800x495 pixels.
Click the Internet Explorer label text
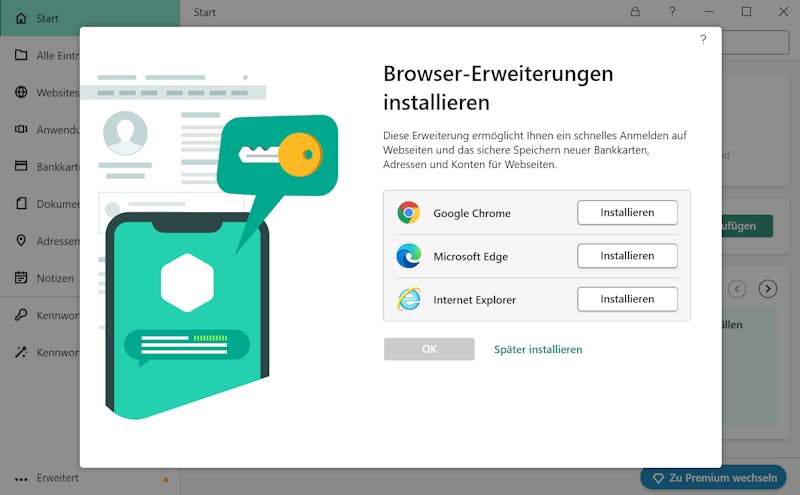tap(474, 300)
